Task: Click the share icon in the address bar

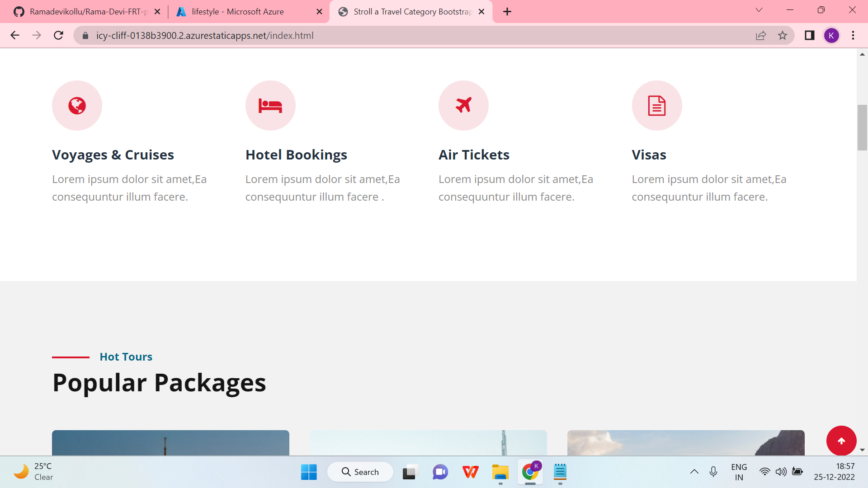Action: click(x=761, y=35)
